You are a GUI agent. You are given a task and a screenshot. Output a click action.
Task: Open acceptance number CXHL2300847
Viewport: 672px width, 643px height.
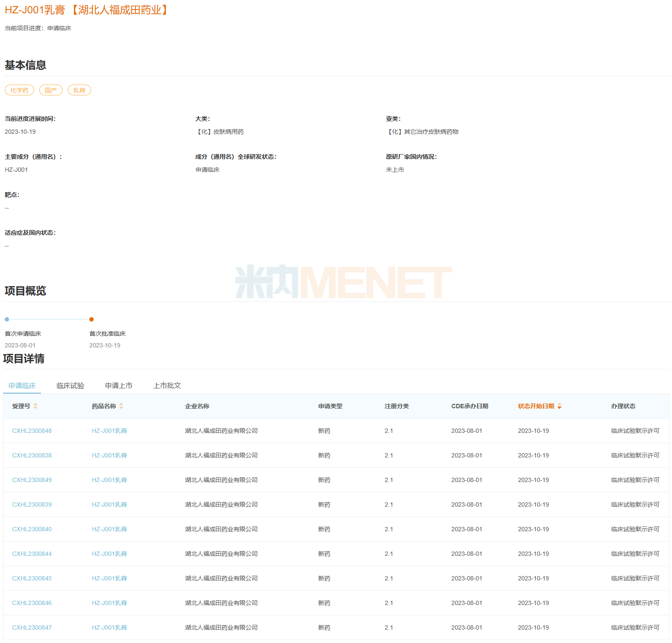(32, 627)
